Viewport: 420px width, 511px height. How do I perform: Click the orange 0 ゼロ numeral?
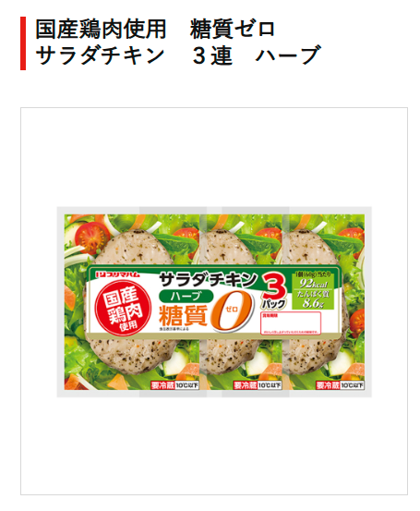pyautogui.click(x=232, y=310)
